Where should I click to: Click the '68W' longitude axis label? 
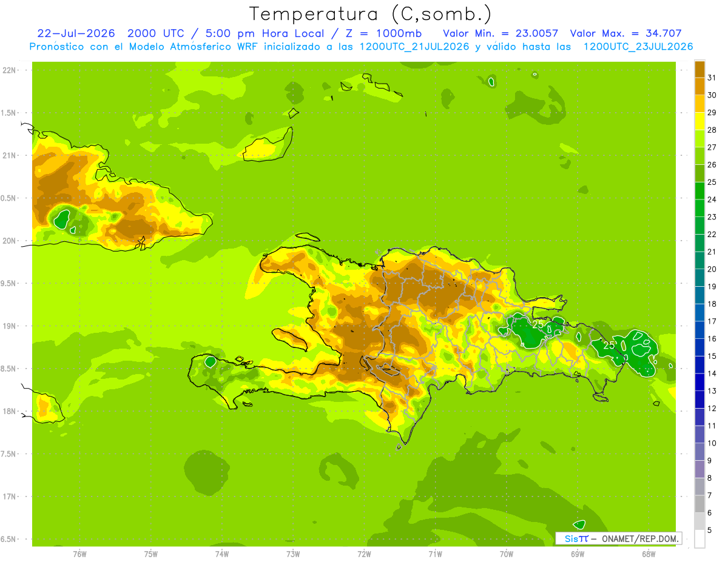649,554
